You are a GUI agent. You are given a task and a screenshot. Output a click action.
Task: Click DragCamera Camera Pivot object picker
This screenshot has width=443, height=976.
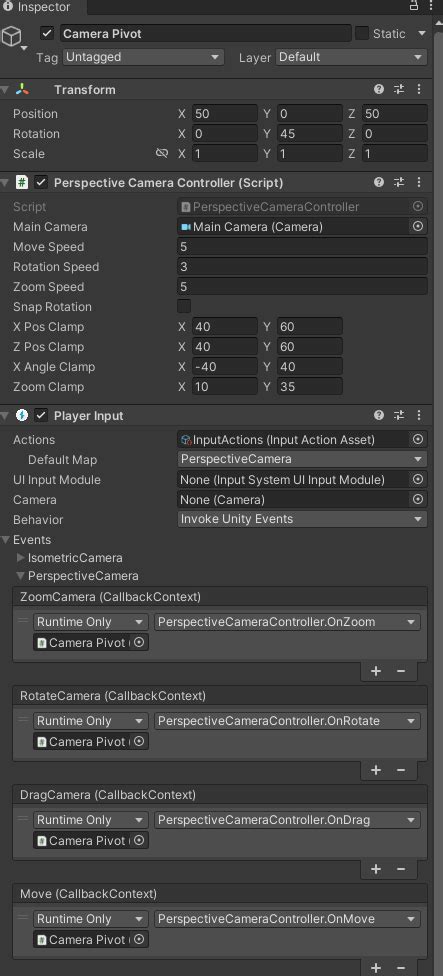click(x=139, y=840)
